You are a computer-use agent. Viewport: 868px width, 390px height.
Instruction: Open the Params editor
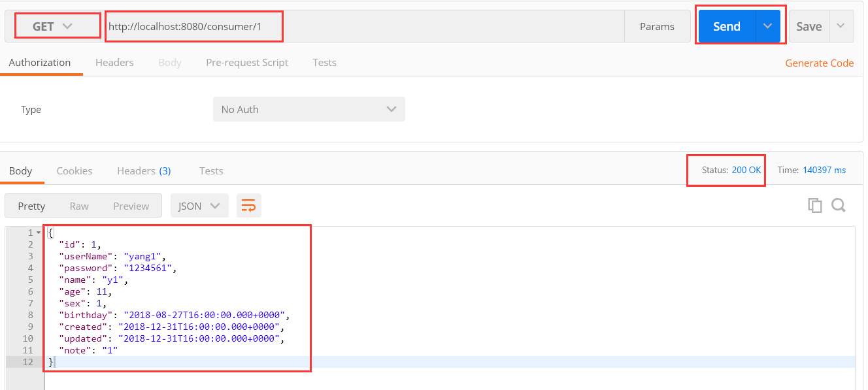click(x=657, y=27)
